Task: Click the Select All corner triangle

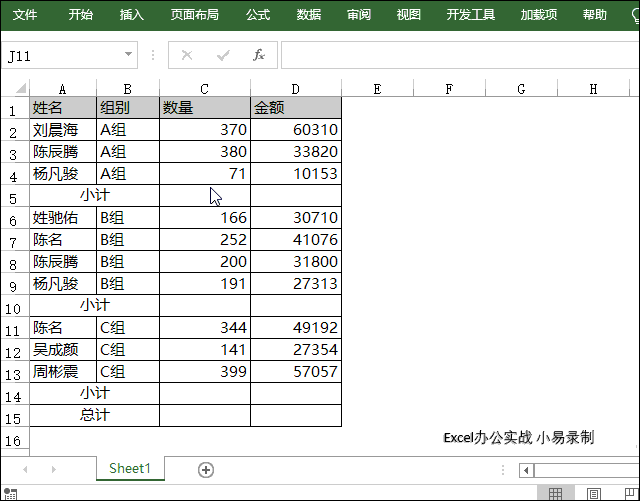Action: point(20,88)
